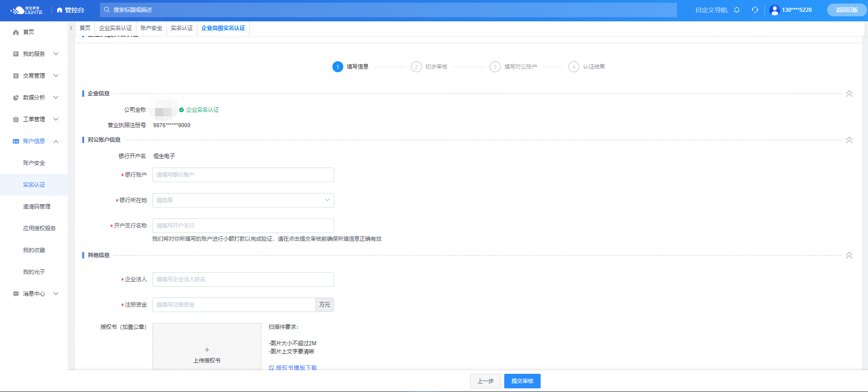Screen dimensions: 868x392
Task: Focus the 银行账户 input field
Action: 243,175
